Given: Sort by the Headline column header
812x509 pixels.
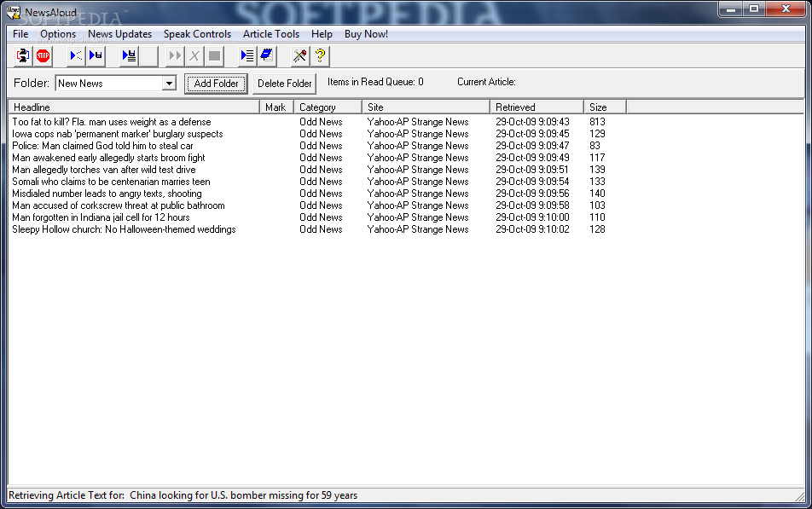Looking at the screenshot, I should 134,107.
